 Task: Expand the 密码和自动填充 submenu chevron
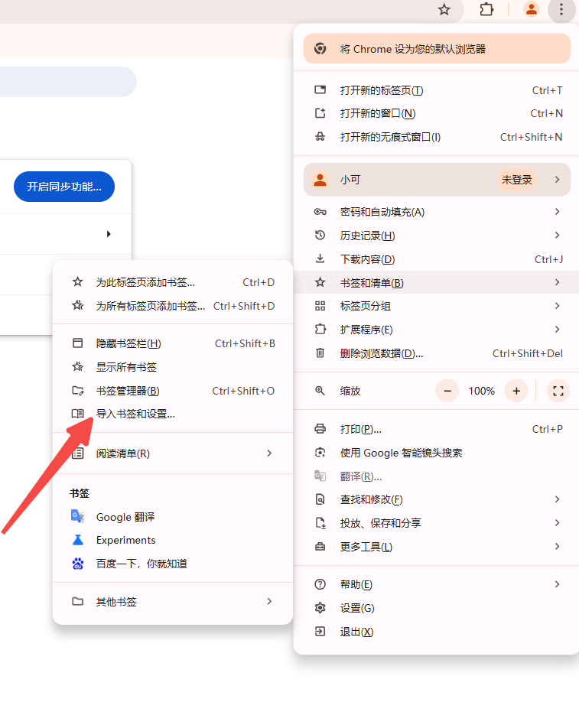point(557,212)
